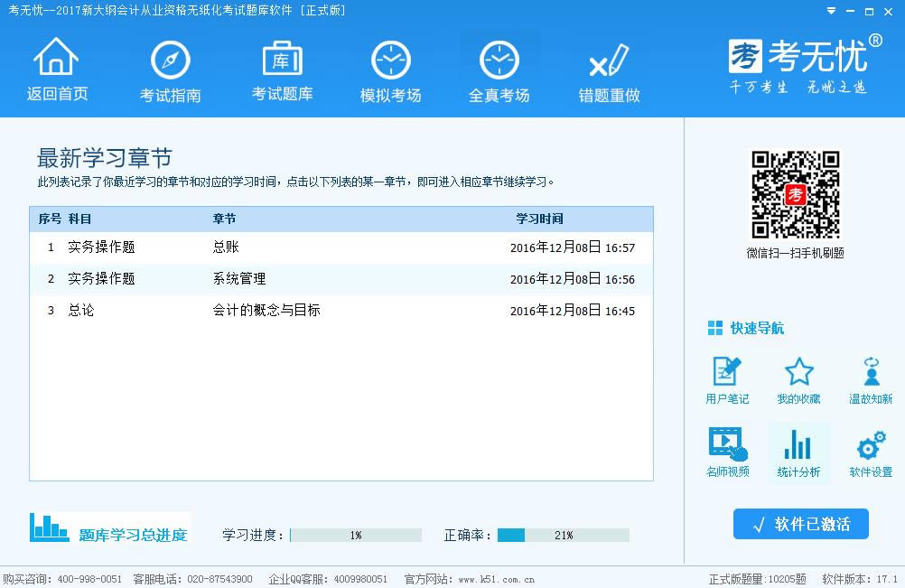Open the 考试指南 compass icon
The height and width of the screenshot is (588, 905).
(x=170, y=61)
